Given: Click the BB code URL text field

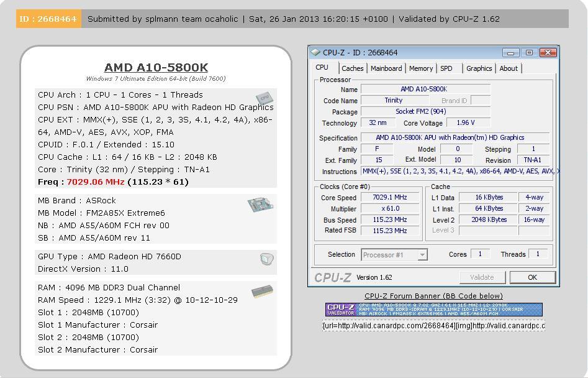Looking at the screenshot, I should point(433,326).
